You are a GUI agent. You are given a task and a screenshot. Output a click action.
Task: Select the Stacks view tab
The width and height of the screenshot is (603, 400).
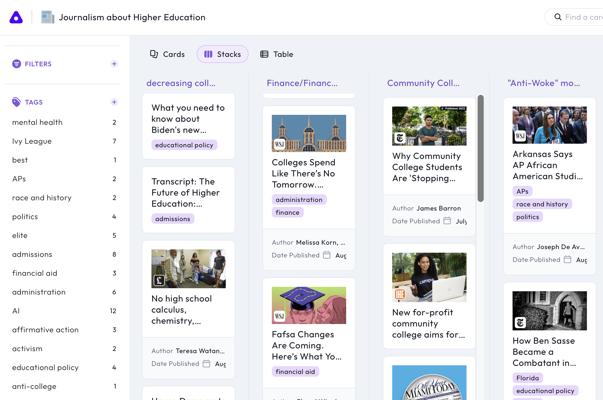[222, 54]
